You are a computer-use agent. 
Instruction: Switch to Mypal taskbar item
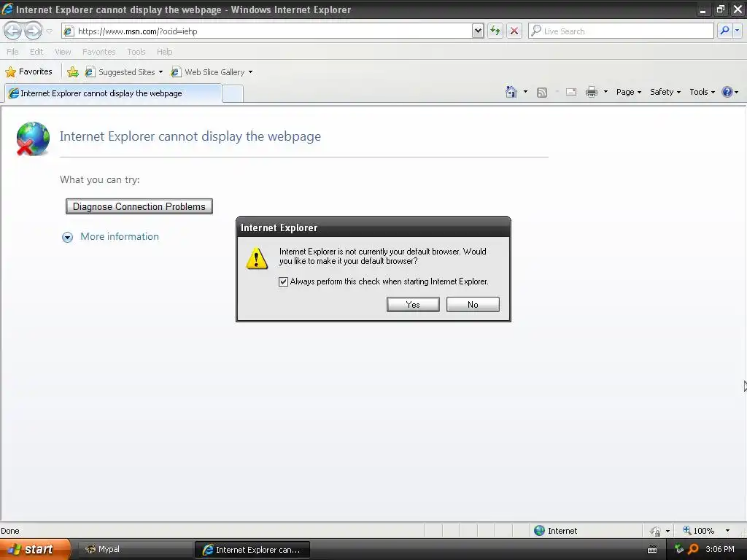(134, 550)
